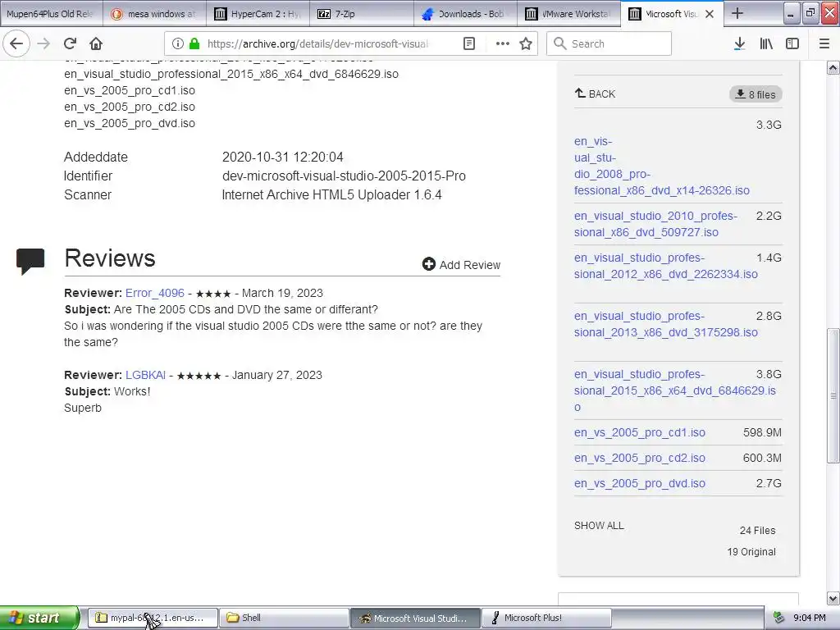Open the library icon in toolbar
The image size is (840, 630).
(766, 43)
